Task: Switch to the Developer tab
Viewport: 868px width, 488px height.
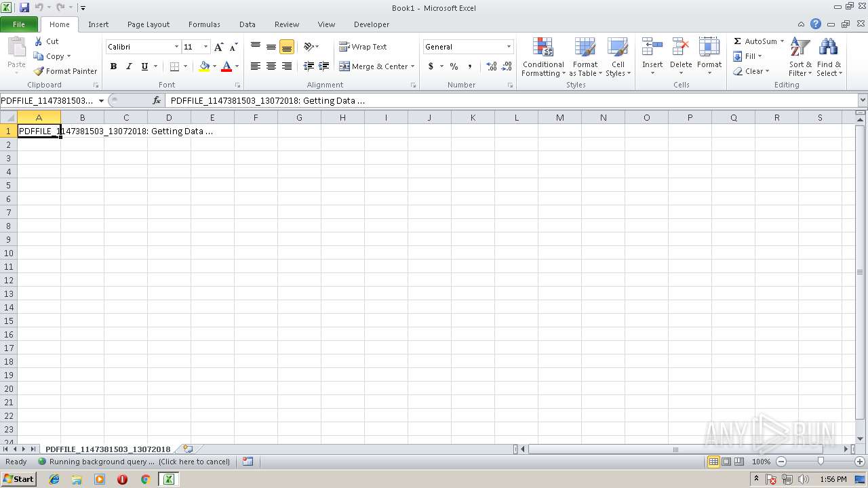Action: point(372,24)
